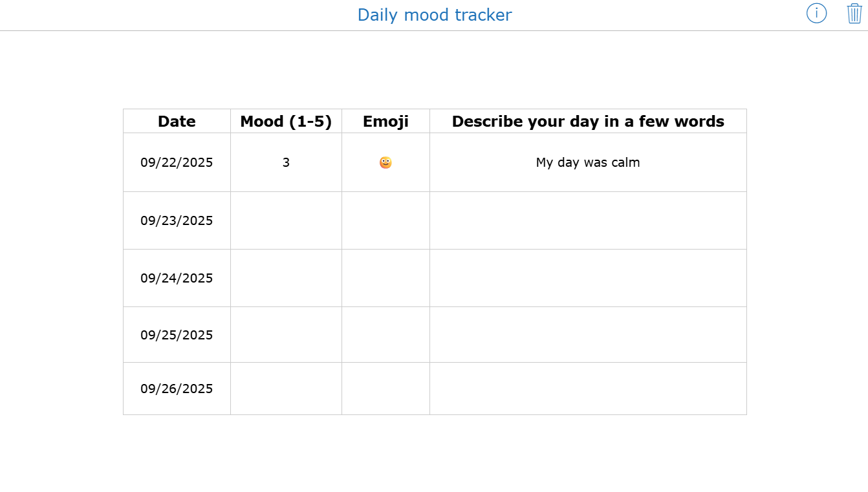Select the date 09/23/2025

176,220
